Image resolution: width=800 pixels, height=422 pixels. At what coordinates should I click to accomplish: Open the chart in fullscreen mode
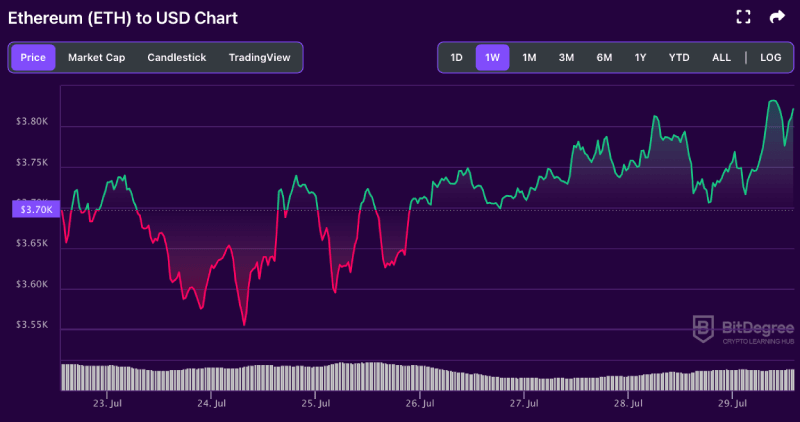pyautogui.click(x=743, y=17)
